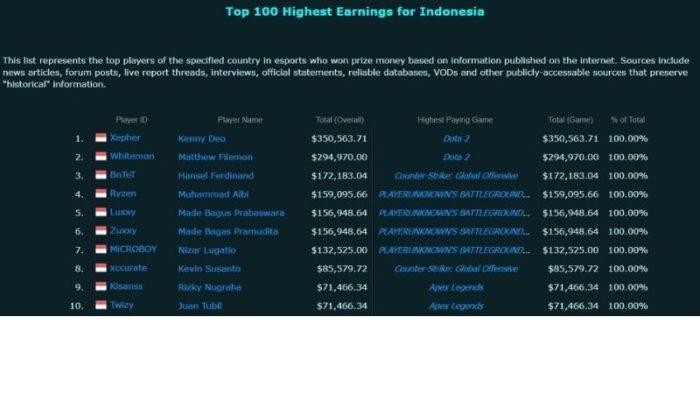
Task: Click the player name Rizky Nugraha
Action: pyautogui.click(x=209, y=287)
